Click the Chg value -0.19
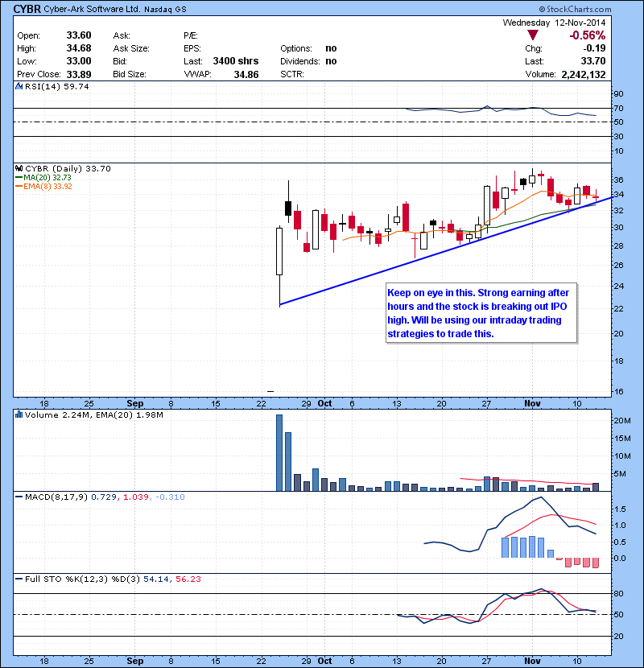 (594, 48)
